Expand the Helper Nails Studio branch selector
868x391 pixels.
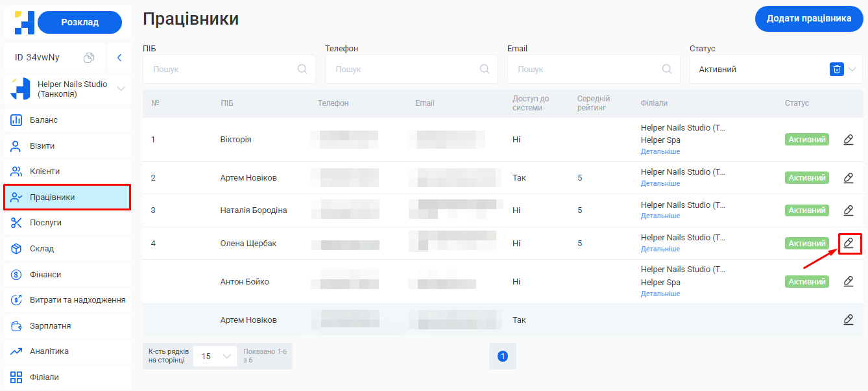click(x=121, y=89)
